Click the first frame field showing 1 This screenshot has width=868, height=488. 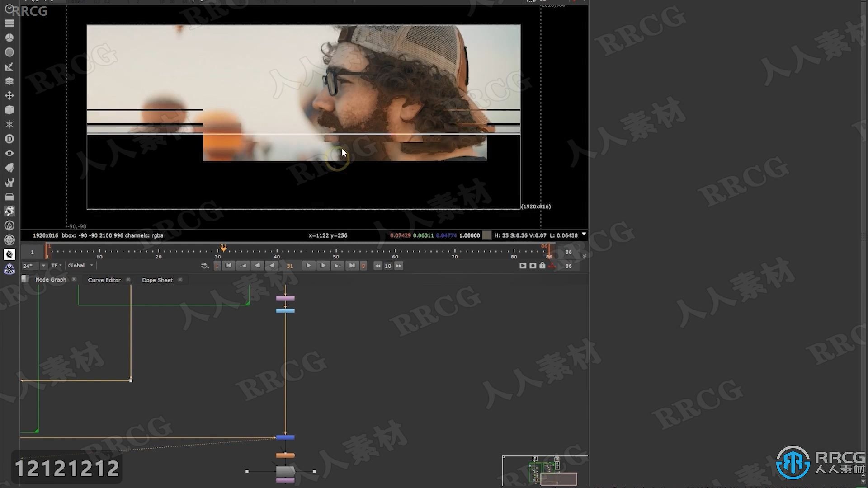(x=32, y=252)
